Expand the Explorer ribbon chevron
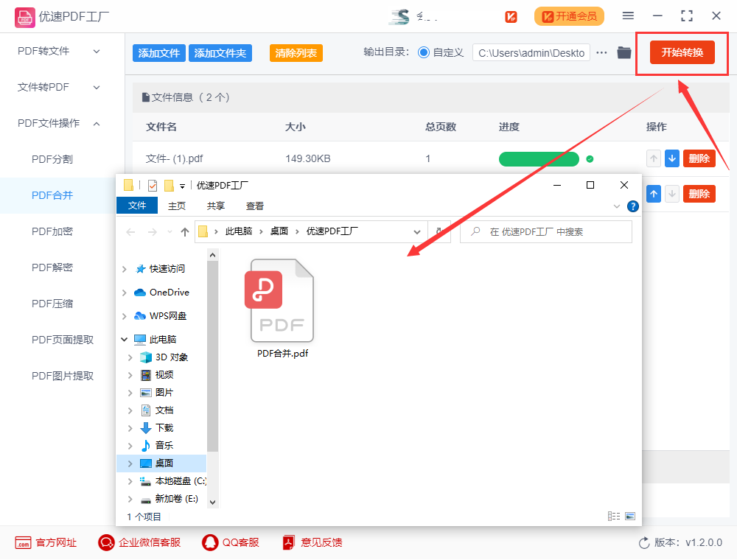The image size is (737, 560). (617, 206)
